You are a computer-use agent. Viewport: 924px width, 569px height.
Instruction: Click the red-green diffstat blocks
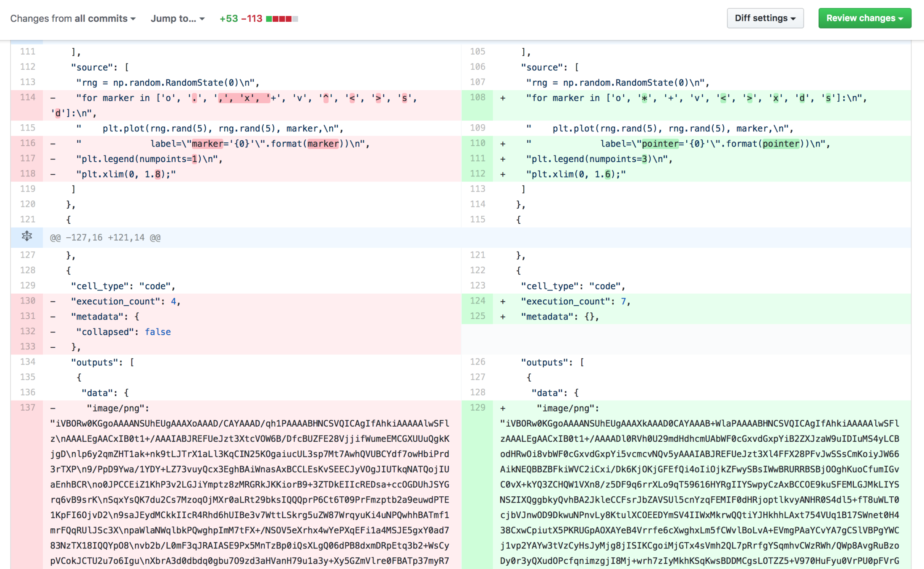[282, 19]
